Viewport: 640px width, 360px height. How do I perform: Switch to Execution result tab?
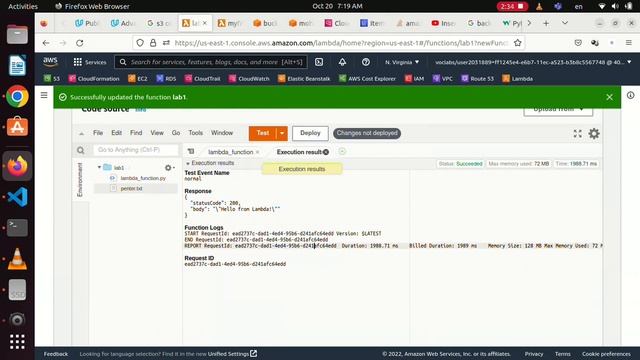[x=299, y=152]
